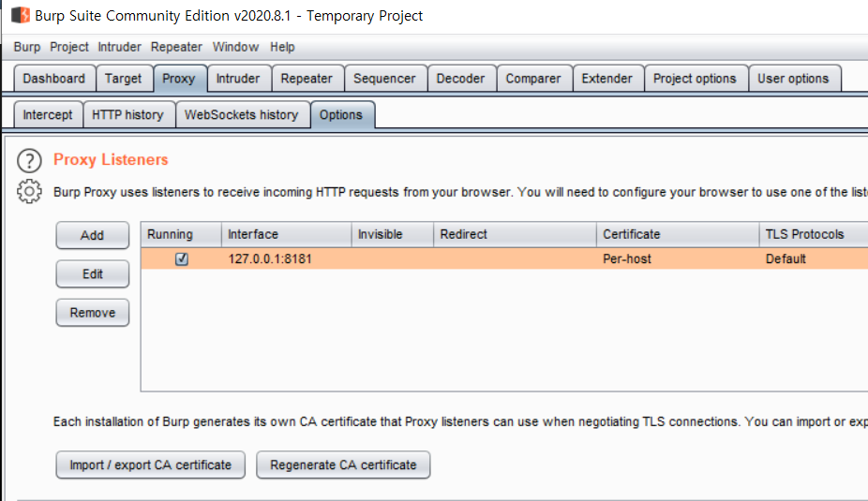Open the Burp menu

tap(27, 47)
